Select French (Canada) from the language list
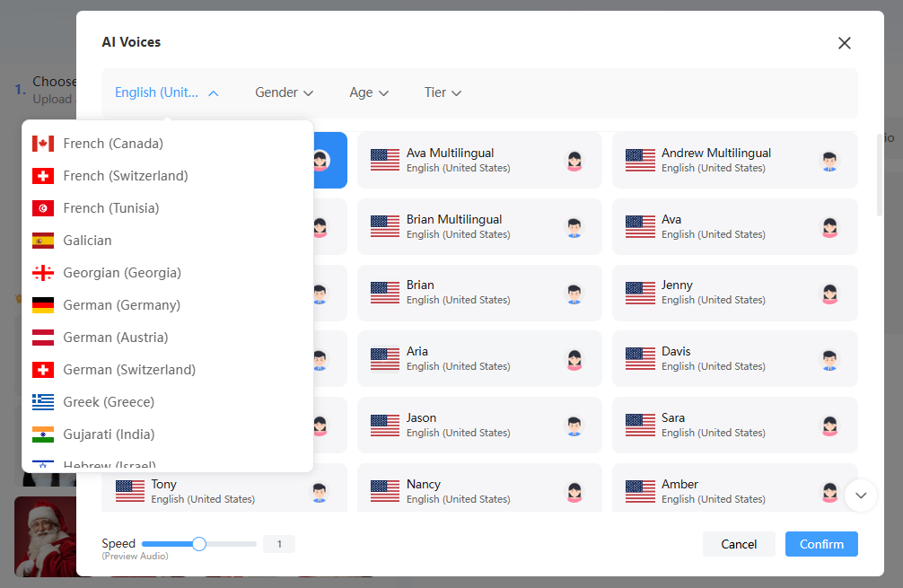Viewport: 903px width, 588px height. pyautogui.click(x=113, y=144)
